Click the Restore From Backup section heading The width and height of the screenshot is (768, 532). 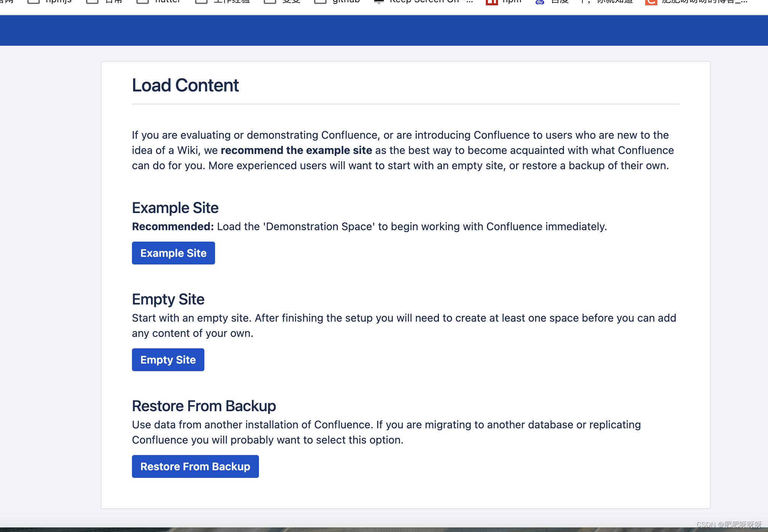pyautogui.click(x=204, y=406)
